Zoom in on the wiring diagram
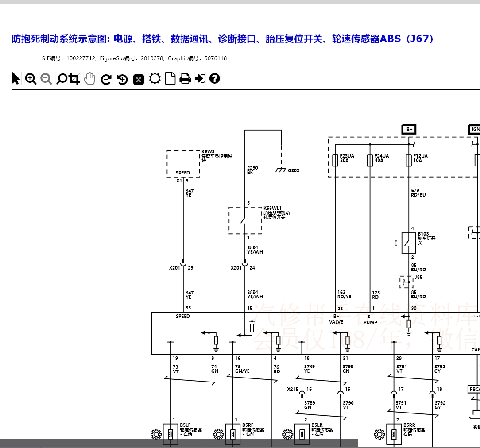Image resolution: width=480 pixels, height=448 pixels. [x=30, y=78]
